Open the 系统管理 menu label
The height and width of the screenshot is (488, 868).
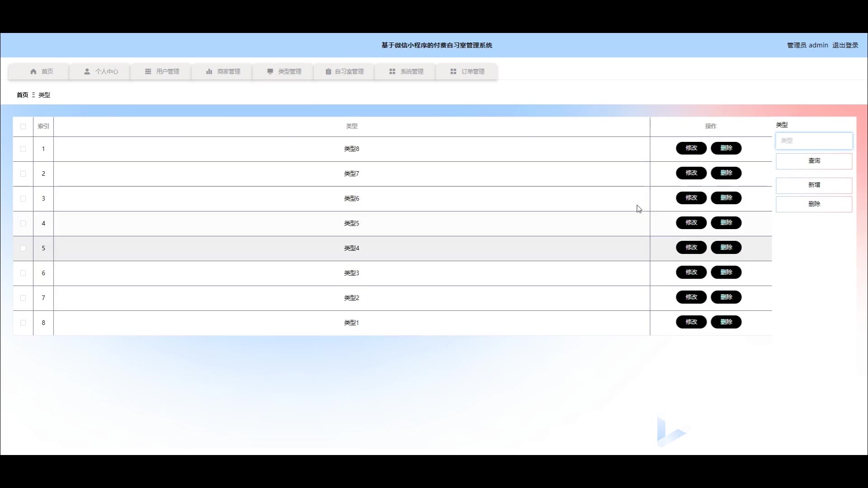(x=411, y=71)
